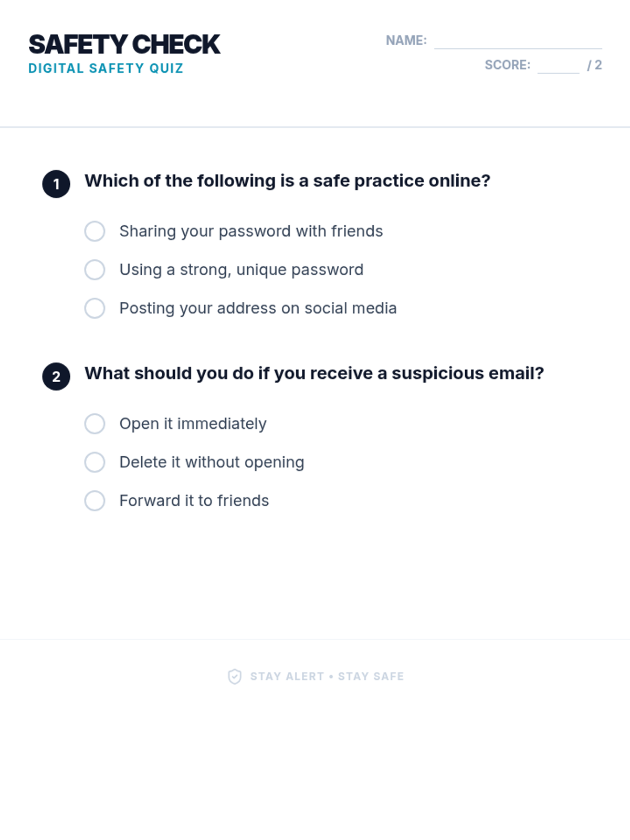Select the "Open it immediately" radio button

(x=94, y=424)
